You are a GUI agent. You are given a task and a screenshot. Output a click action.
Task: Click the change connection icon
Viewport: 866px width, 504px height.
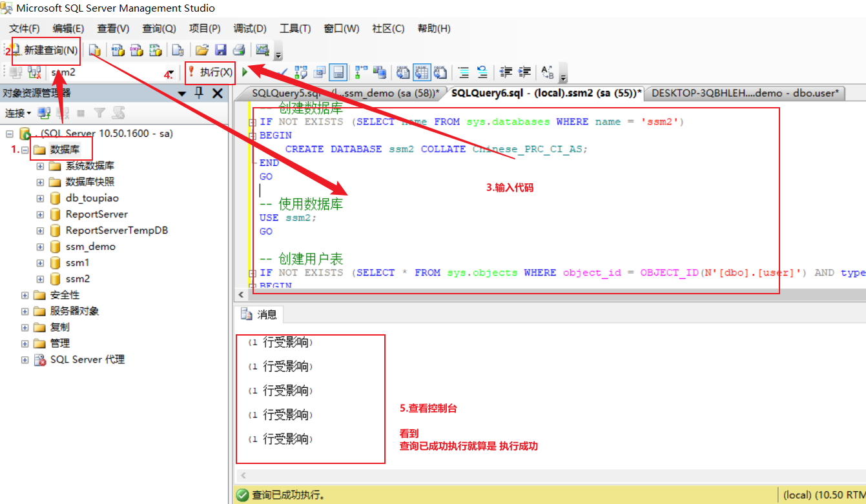pos(35,72)
